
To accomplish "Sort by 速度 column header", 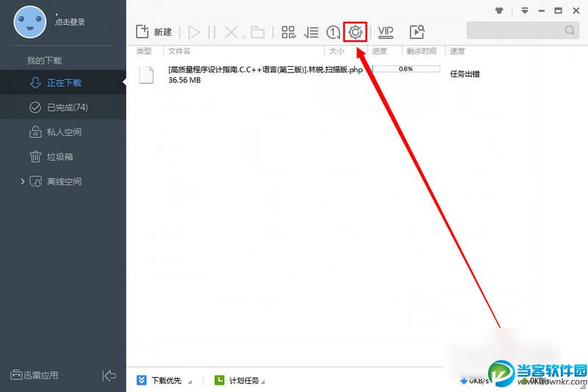I will pos(457,51).
